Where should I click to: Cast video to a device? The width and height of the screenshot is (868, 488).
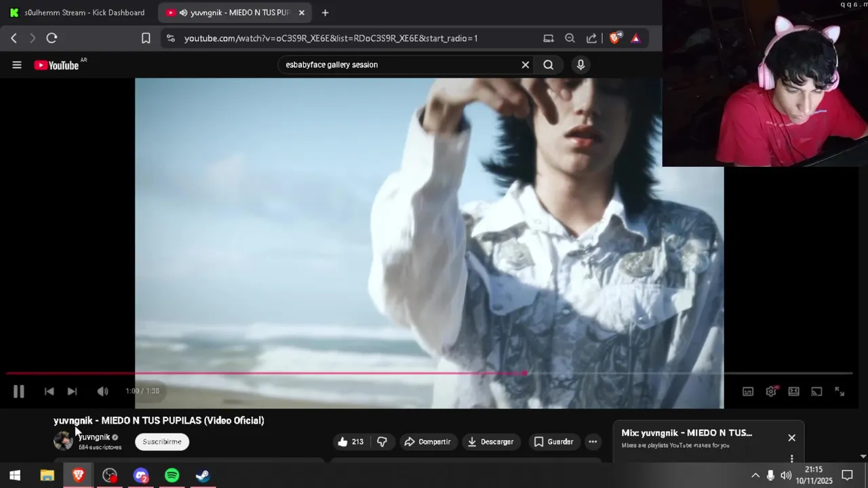(x=816, y=391)
